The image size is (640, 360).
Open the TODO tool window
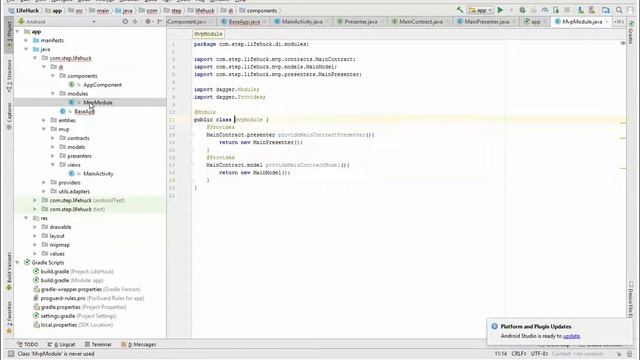[x=28, y=344]
